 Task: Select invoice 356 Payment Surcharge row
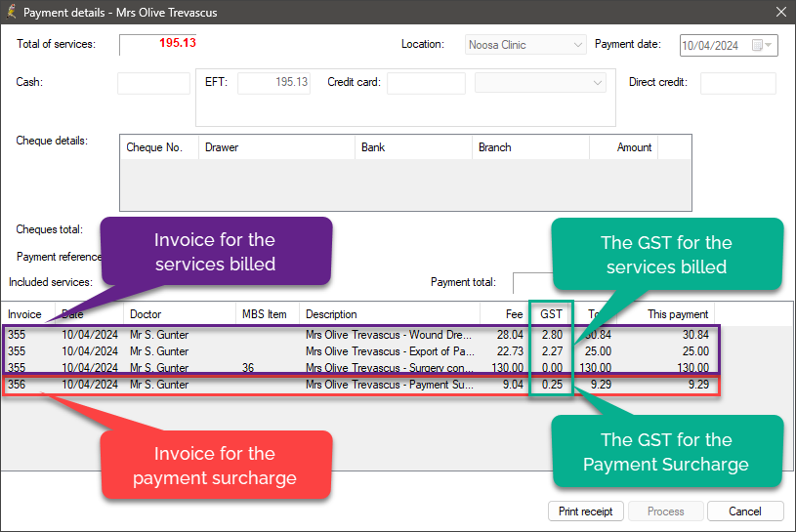[391, 386]
